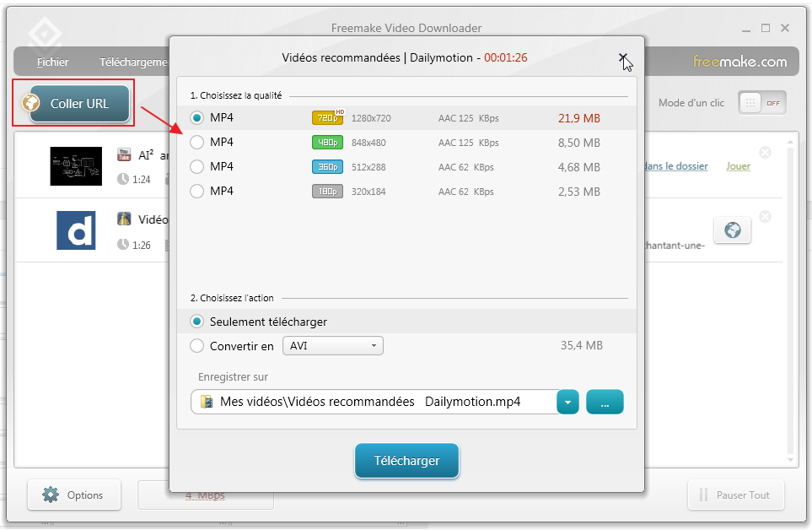The width and height of the screenshot is (812, 530).
Task: Click the 00:01:26 duration in dialog title
Action: point(505,57)
